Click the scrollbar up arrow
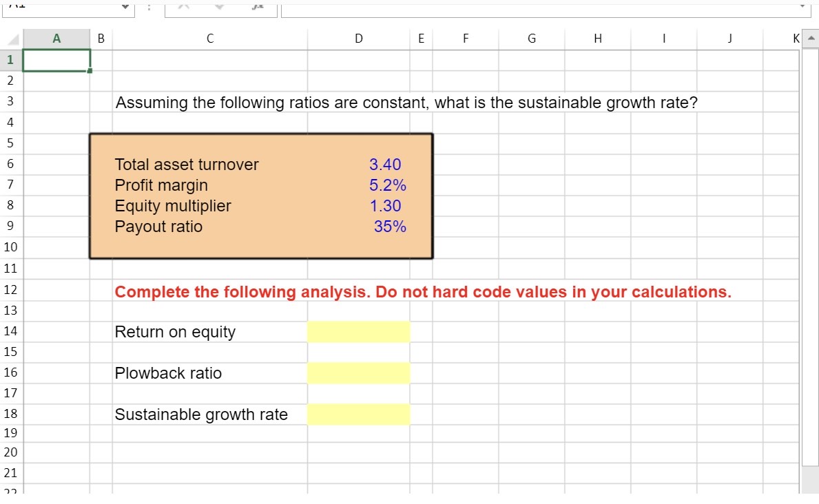This screenshot has width=819, height=504. [811, 39]
